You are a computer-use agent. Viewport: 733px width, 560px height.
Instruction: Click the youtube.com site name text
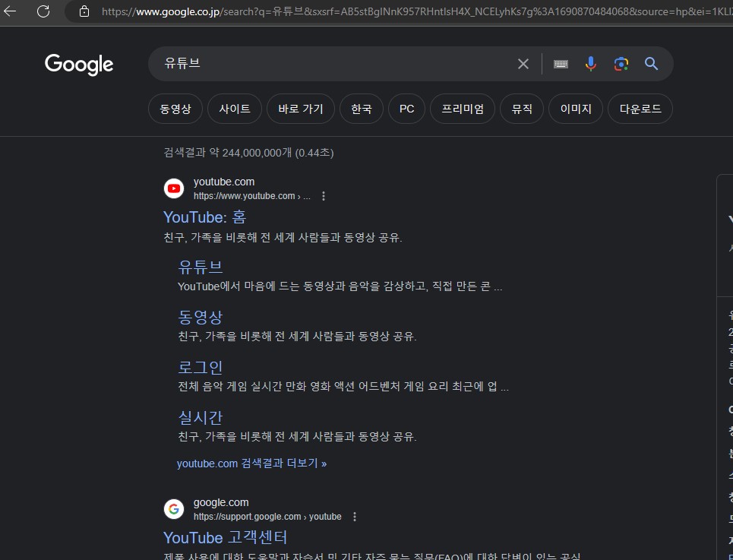224,182
